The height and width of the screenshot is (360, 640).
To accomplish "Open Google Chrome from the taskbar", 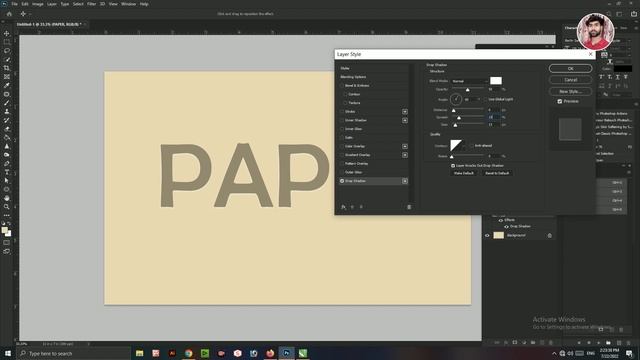I will tap(189, 353).
